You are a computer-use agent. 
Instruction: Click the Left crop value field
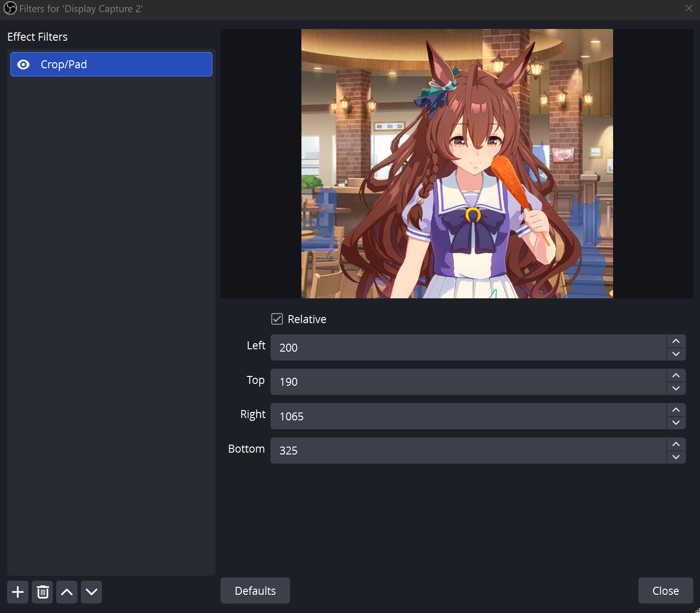tap(468, 347)
